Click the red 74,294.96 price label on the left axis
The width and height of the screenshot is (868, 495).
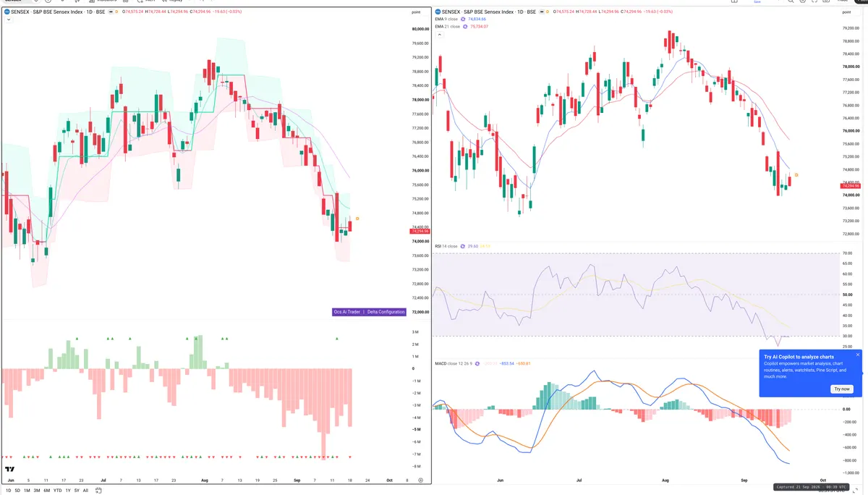[420, 231]
